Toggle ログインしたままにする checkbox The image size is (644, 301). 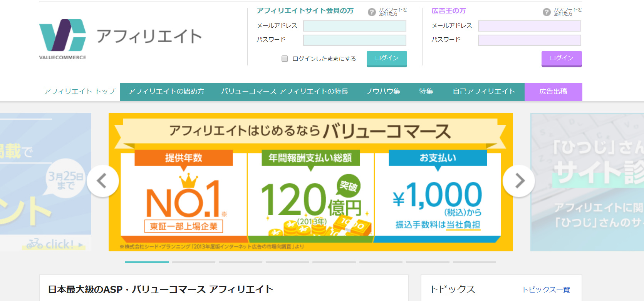pyautogui.click(x=285, y=59)
